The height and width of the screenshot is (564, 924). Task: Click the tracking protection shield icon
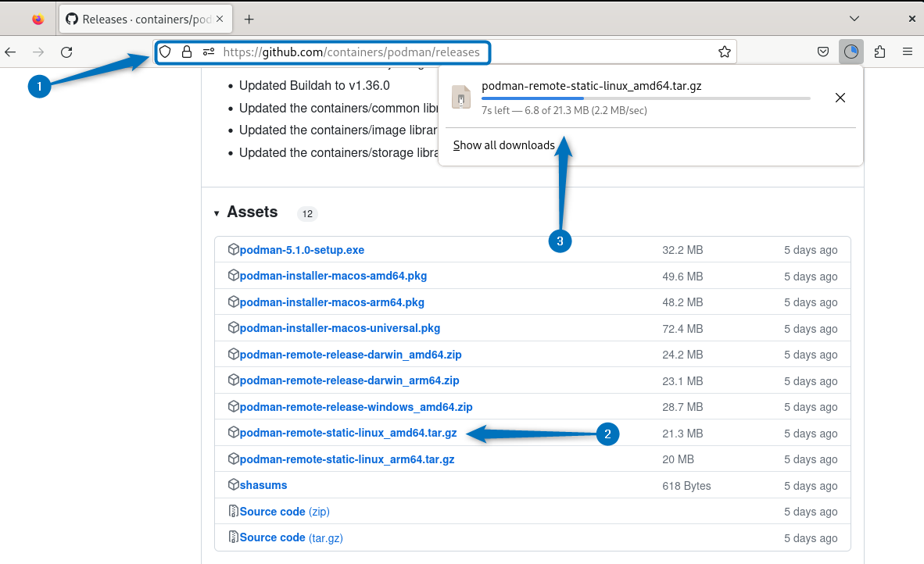click(x=164, y=52)
